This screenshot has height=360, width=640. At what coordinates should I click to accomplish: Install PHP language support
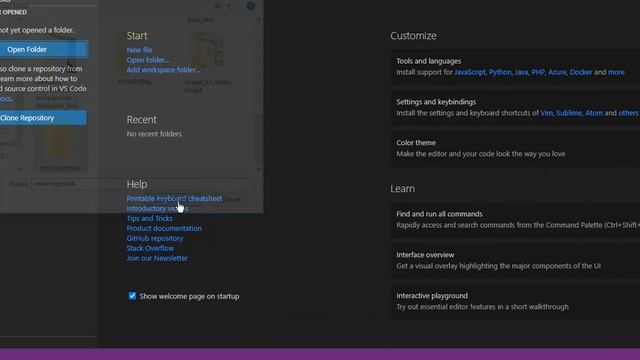click(x=538, y=72)
